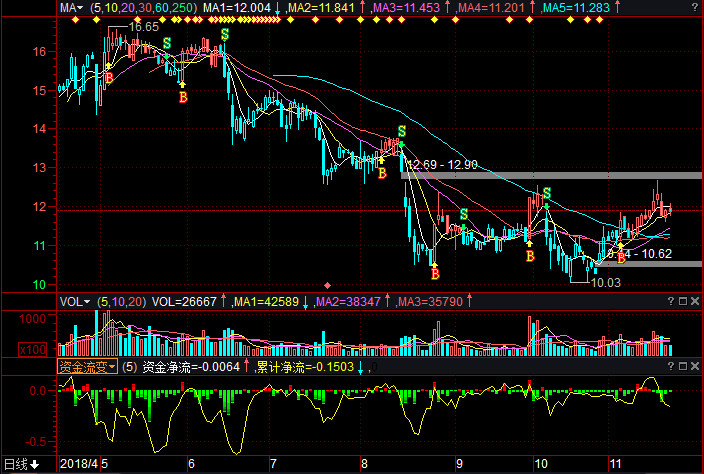
Task: Edit the VOL parameters (5,10,20)
Action: coord(121,300)
